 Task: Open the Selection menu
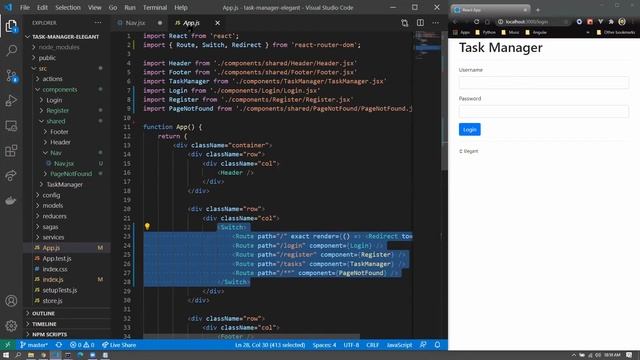pyautogui.click(x=68, y=7)
